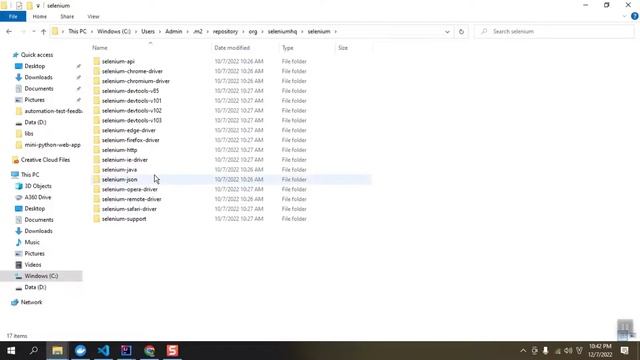
Task: Select the selenium-devtools-v85 folder
Action: point(130,91)
